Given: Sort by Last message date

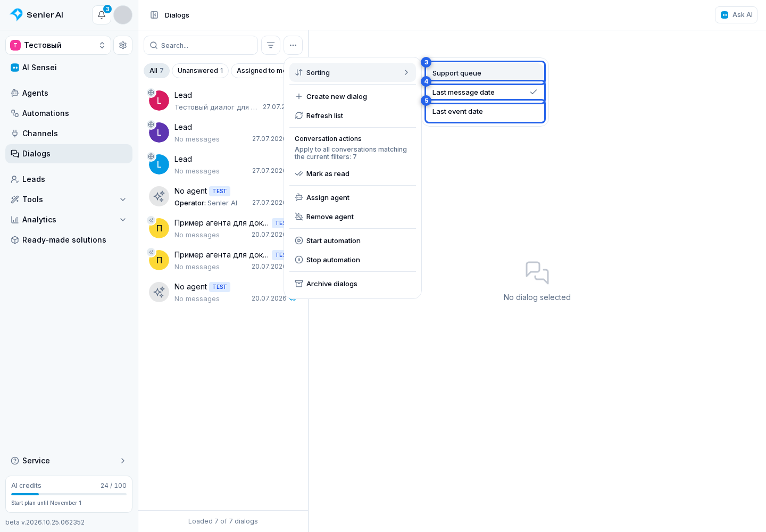Looking at the screenshot, I should click(x=485, y=92).
